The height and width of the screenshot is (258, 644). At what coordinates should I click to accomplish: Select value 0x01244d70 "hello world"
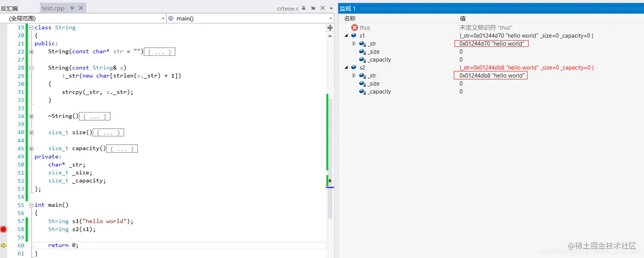491,43
